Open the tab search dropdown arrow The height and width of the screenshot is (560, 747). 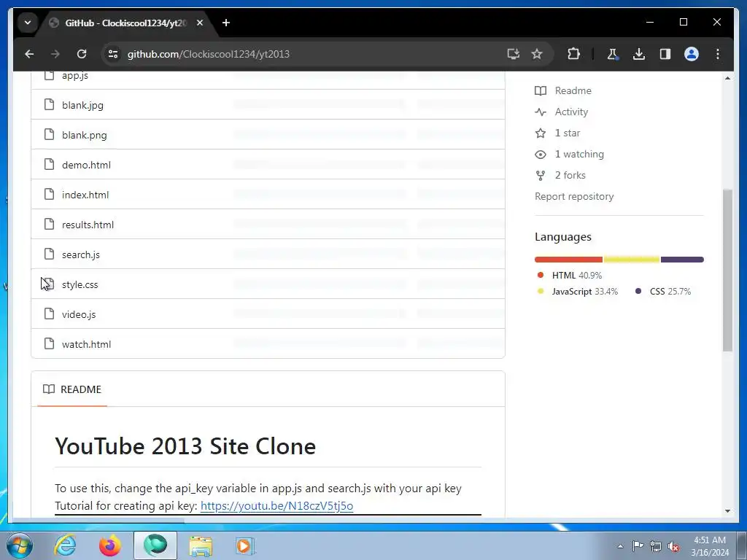point(28,23)
